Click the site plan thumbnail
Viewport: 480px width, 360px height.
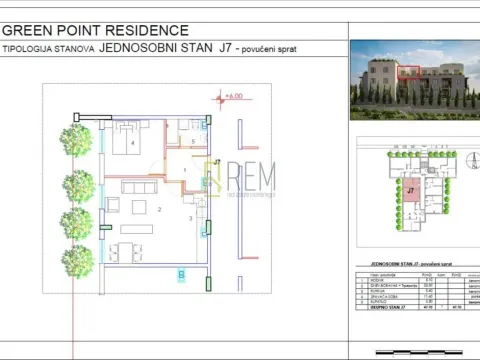pos(418,192)
